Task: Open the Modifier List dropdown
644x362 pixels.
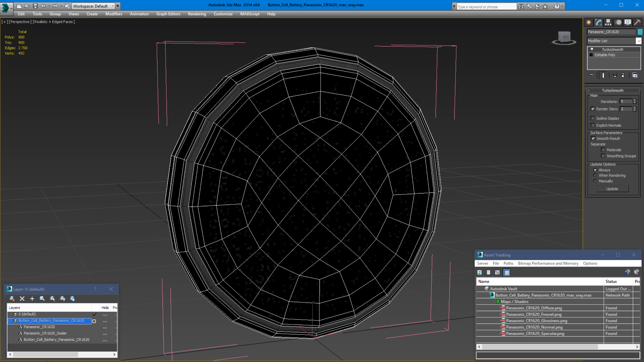Action: pyautogui.click(x=639, y=41)
